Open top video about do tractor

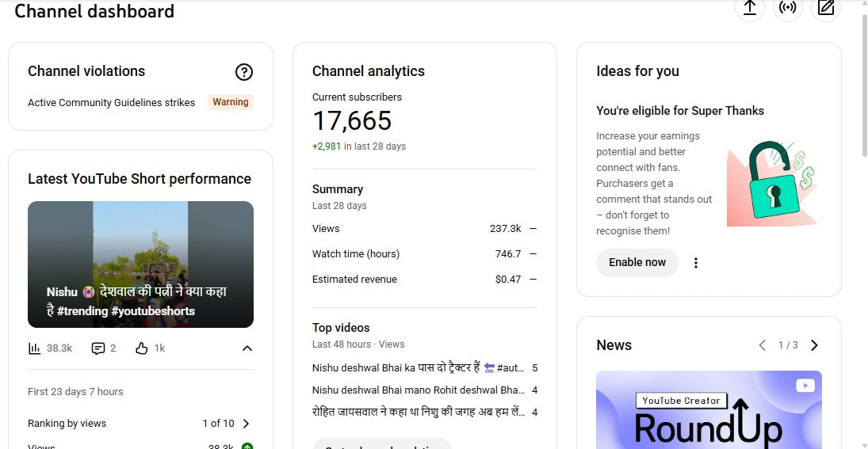(418, 368)
